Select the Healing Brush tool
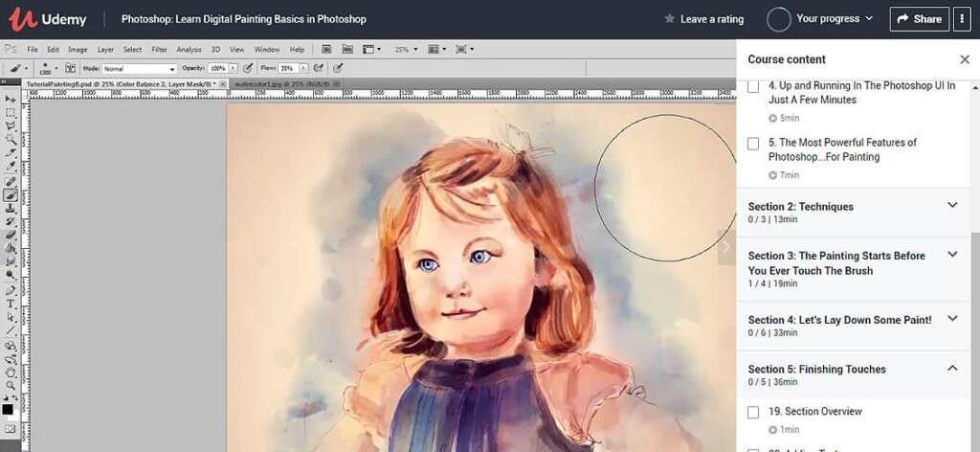The width and height of the screenshot is (980, 452). tap(10, 181)
